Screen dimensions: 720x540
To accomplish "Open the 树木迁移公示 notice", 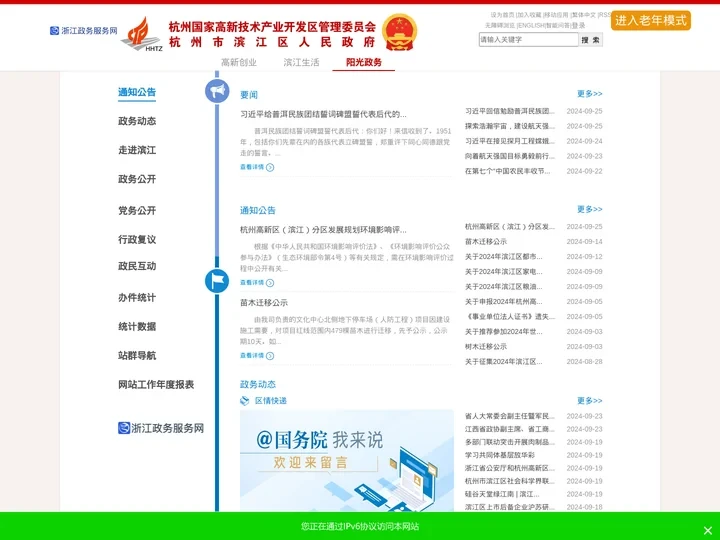I will [x=486, y=346].
